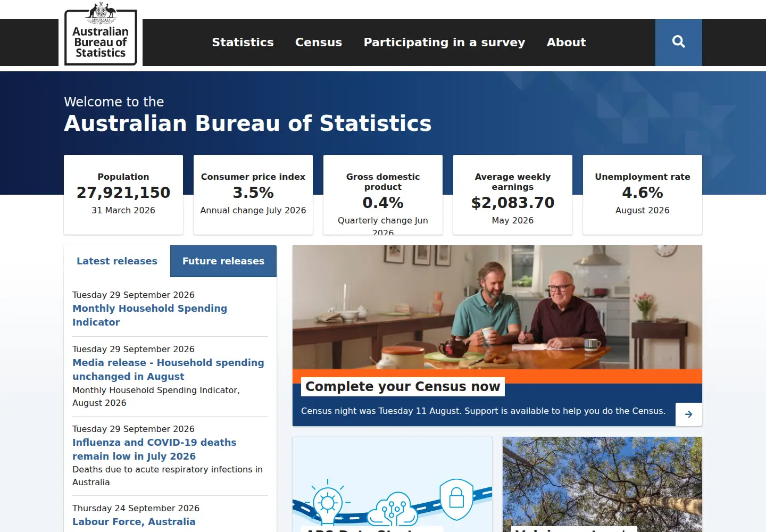Click 'Annual change July 2026' text
Viewport: 766px width, 532px height.
click(253, 211)
